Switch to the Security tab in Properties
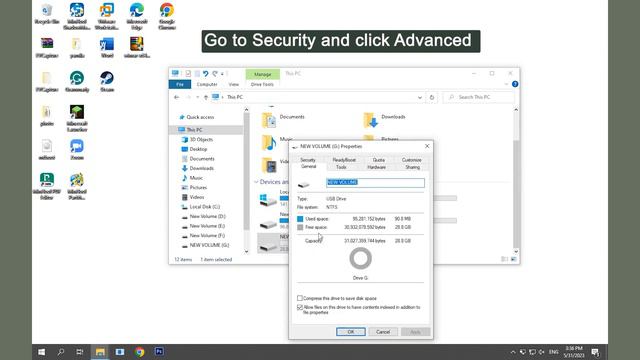Image resolution: width=640 pixels, height=360 pixels. tap(307, 160)
